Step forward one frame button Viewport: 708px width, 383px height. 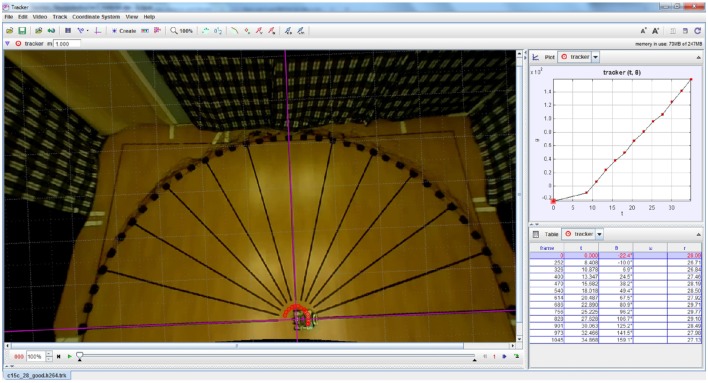click(x=504, y=356)
